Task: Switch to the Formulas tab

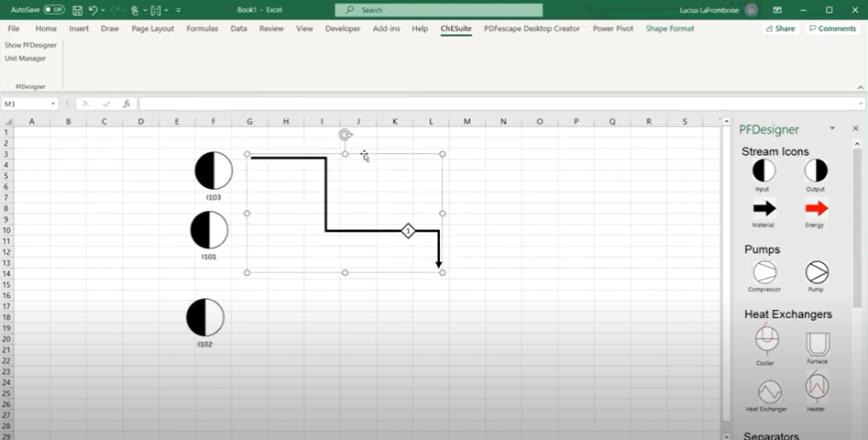Action: (202, 28)
